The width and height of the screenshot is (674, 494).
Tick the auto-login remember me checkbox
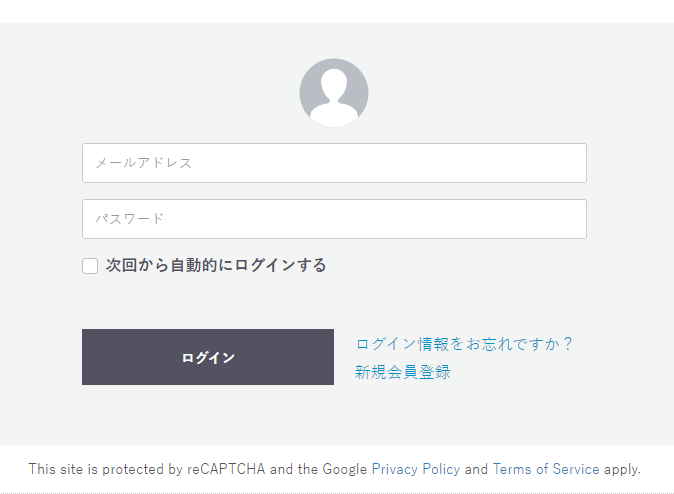coord(90,266)
